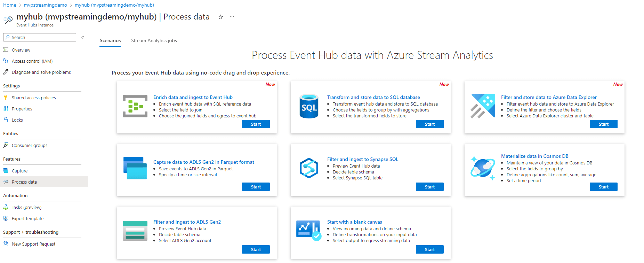
Task: Select the Scenarios tab
Action: [x=110, y=40]
